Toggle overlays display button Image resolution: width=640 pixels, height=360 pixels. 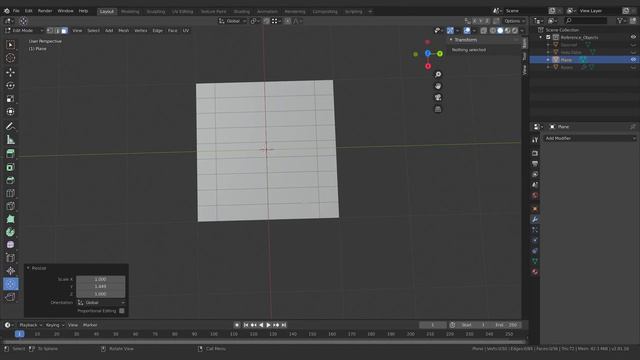click(x=467, y=31)
